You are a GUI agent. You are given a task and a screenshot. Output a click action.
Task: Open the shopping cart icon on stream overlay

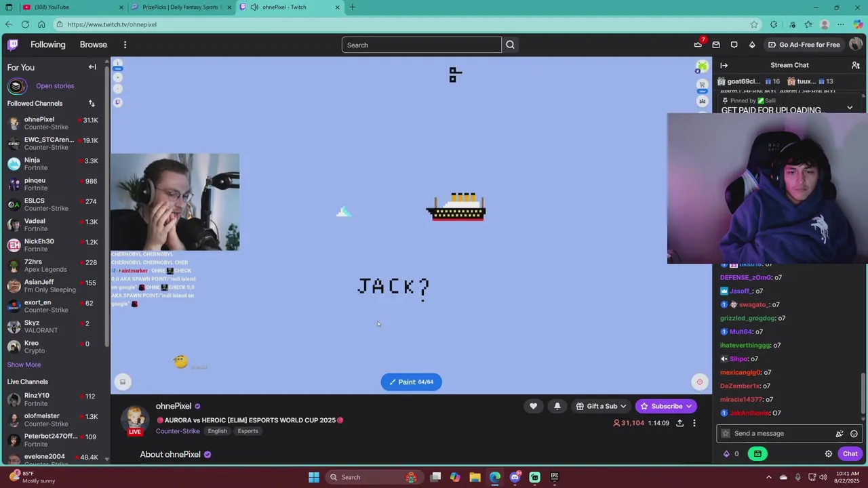pos(703,85)
